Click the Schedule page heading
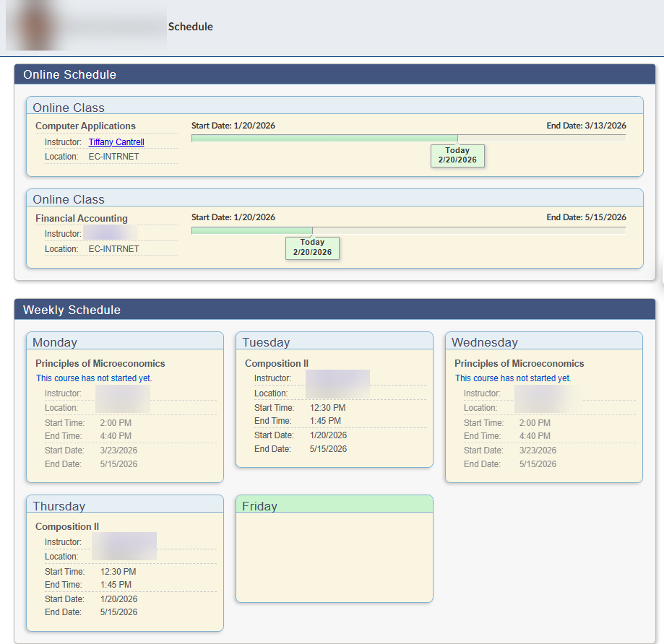664x644 pixels. 190,26
